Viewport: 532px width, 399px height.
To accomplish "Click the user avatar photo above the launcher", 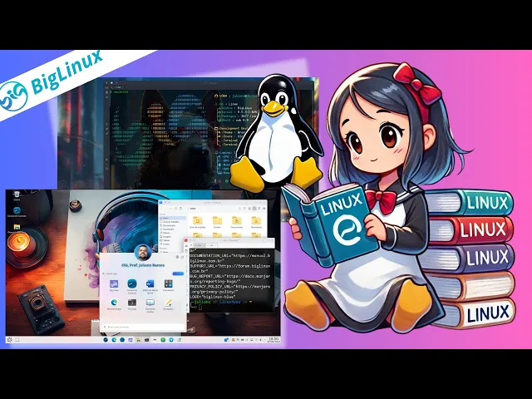I will pos(142,252).
